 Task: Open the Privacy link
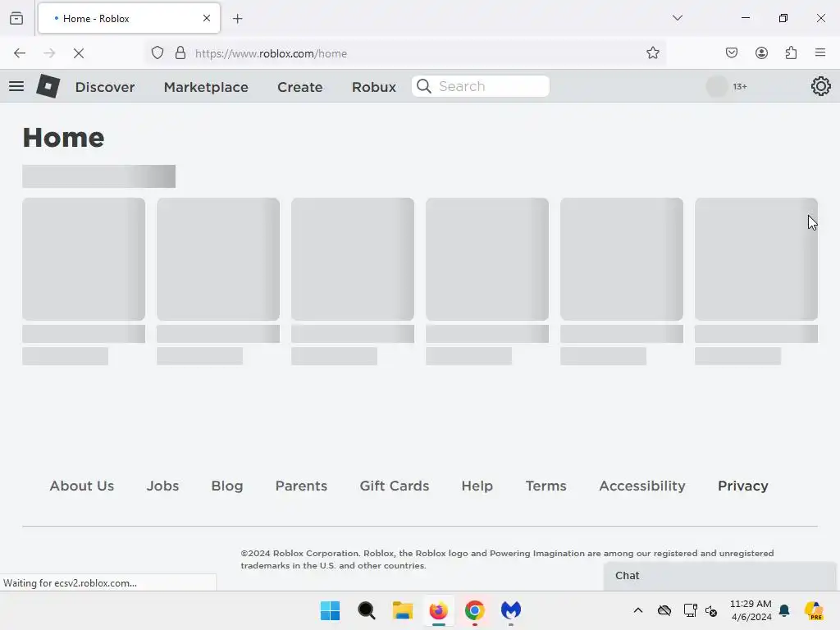pyautogui.click(x=743, y=486)
